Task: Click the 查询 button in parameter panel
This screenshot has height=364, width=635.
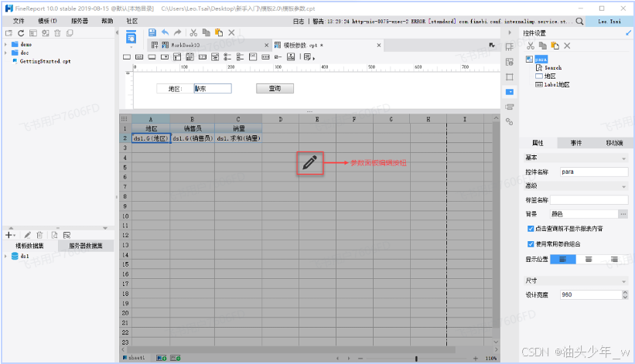Action: tap(275, 88)
